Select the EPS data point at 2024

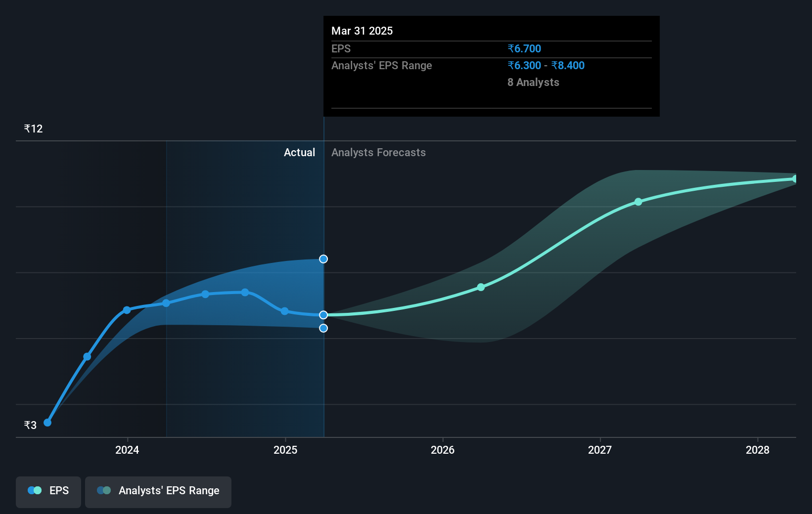pyautogui.click(x=127, y=310)
